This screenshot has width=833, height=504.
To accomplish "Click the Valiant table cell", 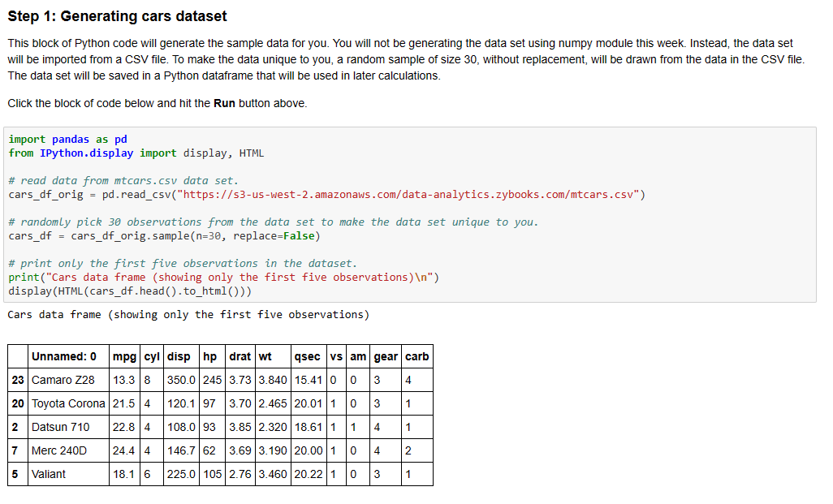I will [x=68, y=474].
